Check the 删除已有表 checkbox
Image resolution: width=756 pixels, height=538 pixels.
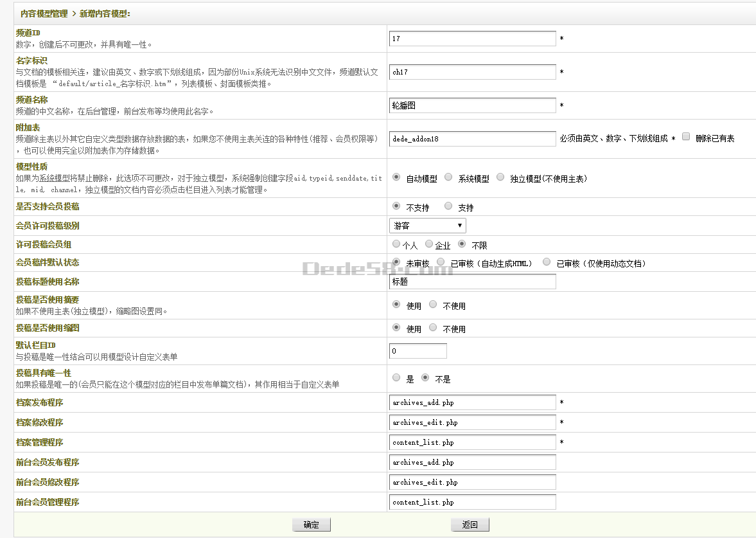686,137
